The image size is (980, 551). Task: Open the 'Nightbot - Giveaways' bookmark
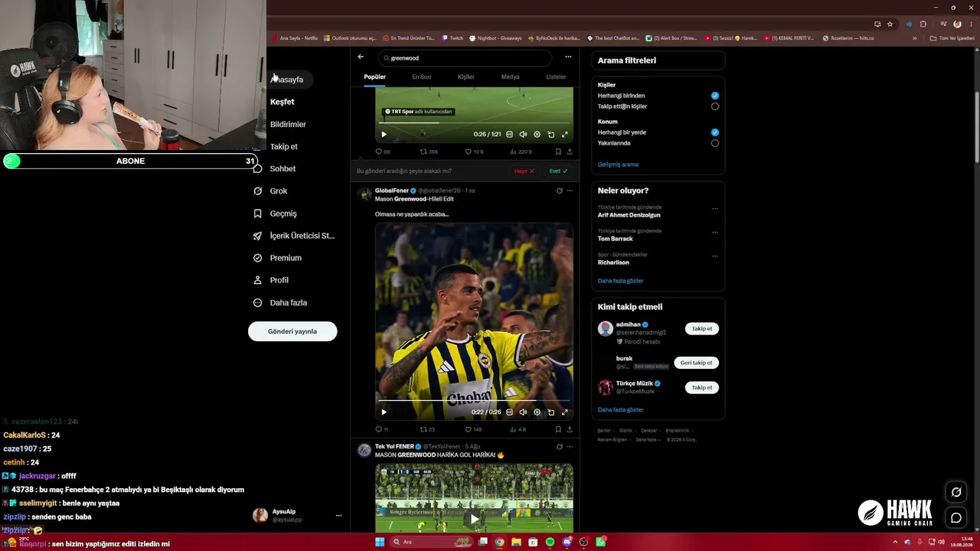click(495, 37)
